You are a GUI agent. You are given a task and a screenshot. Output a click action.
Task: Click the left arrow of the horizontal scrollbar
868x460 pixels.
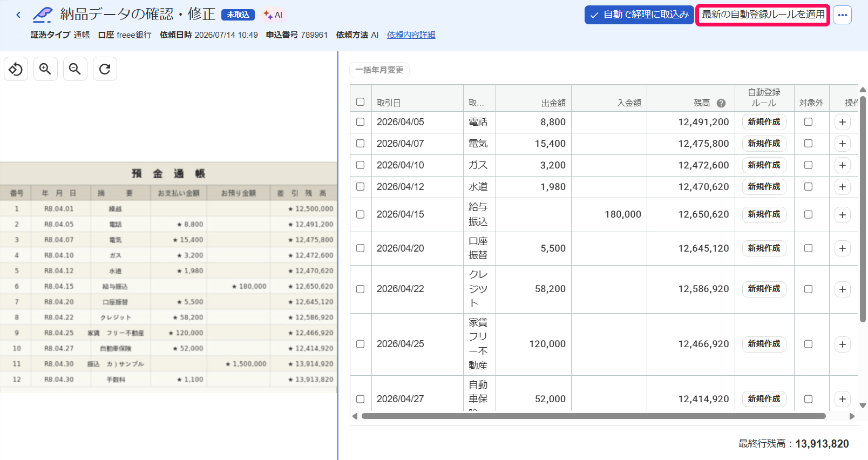click(355, 416)
